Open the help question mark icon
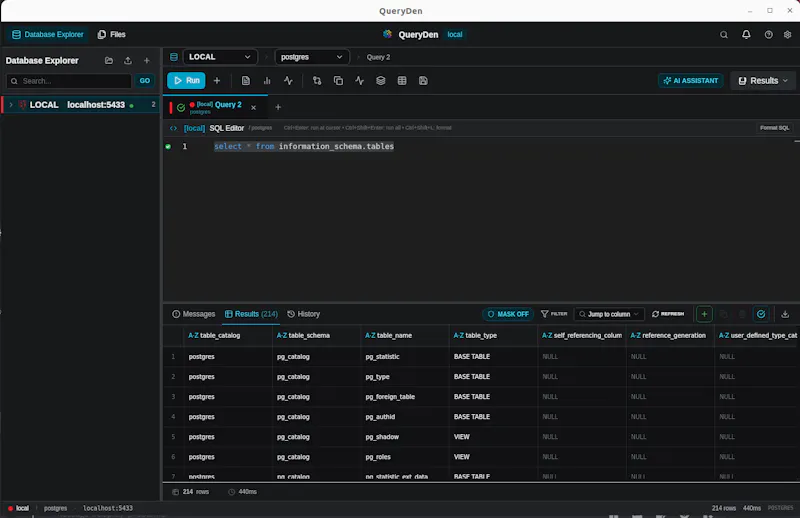800x518 pixels. tap(768, 35)
